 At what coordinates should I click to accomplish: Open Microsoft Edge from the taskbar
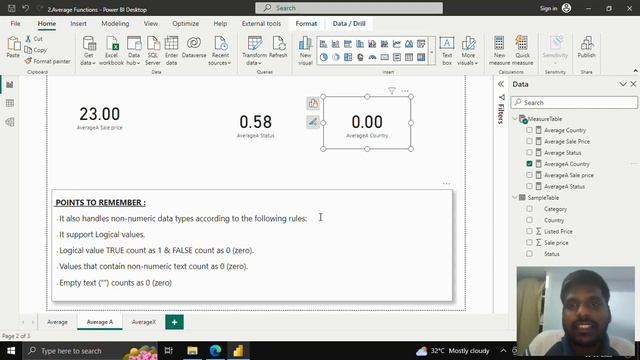tap(215, 351)
